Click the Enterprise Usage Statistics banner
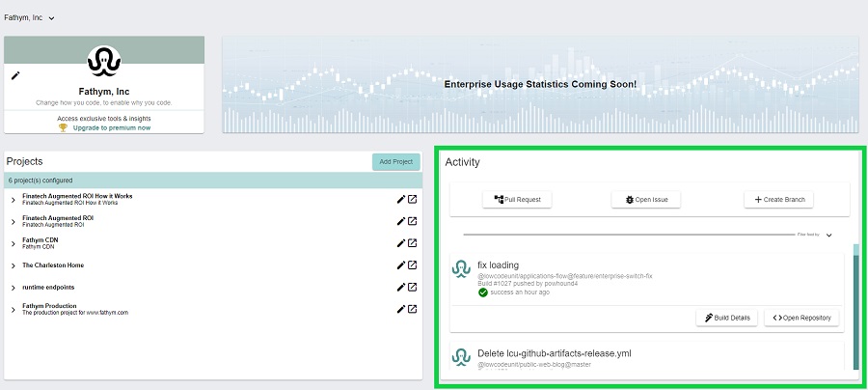The height and width of the screenshot is (390, 868). pyautogui.click(x=540, y=85)
